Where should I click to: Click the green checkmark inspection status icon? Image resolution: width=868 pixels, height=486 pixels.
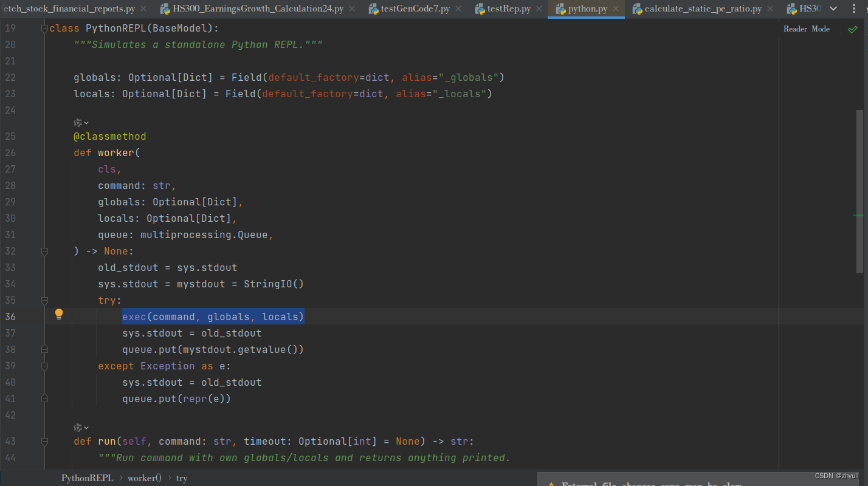[x=853, y=29]
